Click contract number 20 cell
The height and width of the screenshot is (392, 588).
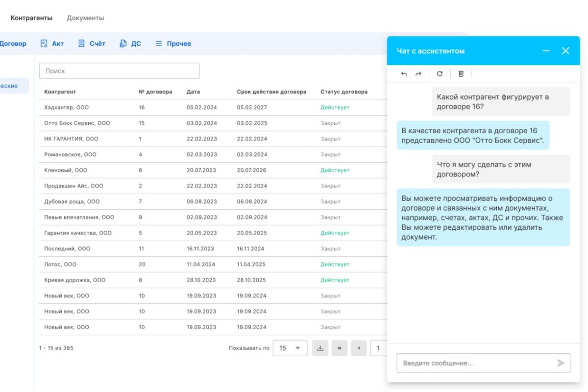click(142, 264)
